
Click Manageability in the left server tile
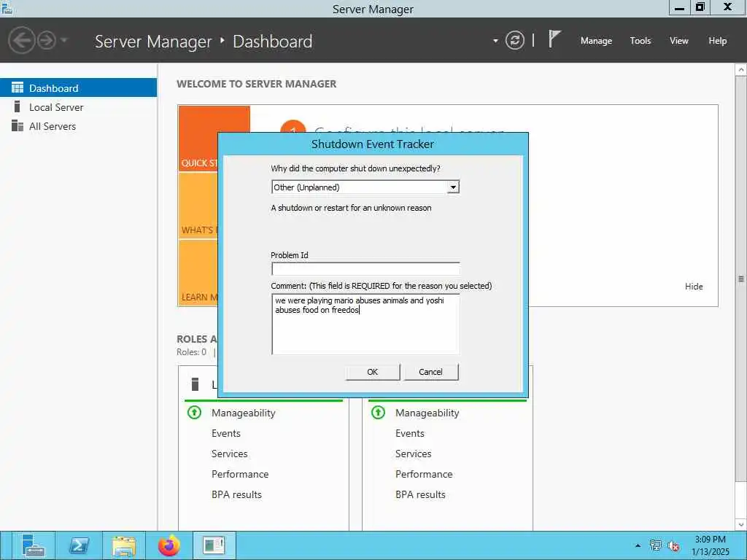pos(244,413)
